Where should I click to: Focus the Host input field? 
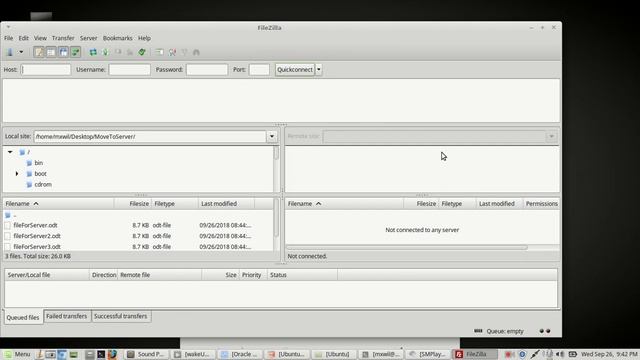pos(46,70)
